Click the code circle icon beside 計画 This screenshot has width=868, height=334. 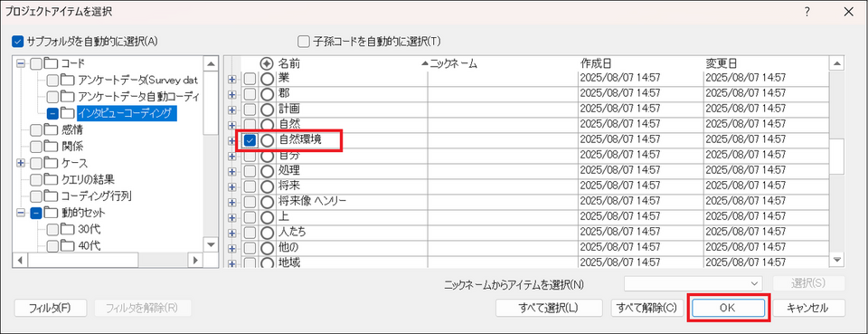click(x=267, y=110)
